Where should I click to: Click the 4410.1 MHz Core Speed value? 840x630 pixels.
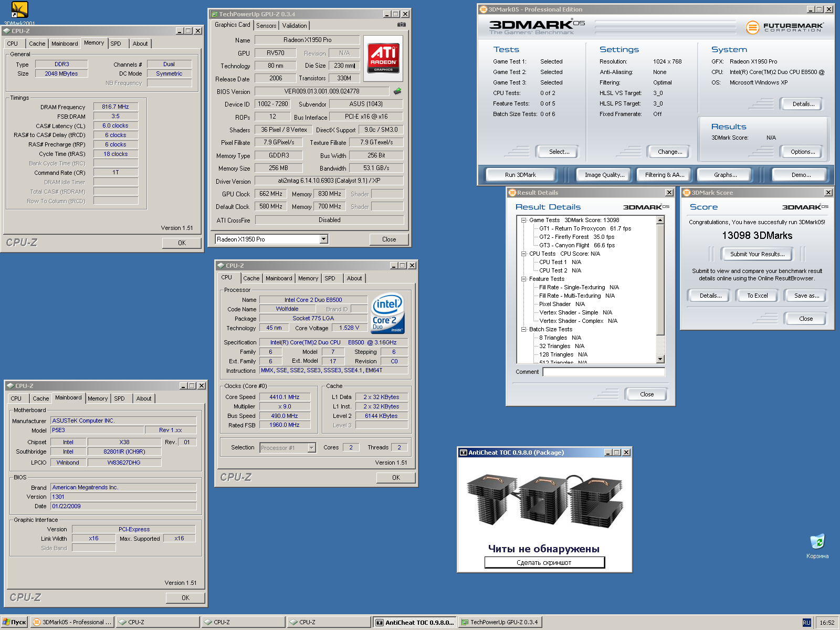pyautogui.click(x=285, y=397)
